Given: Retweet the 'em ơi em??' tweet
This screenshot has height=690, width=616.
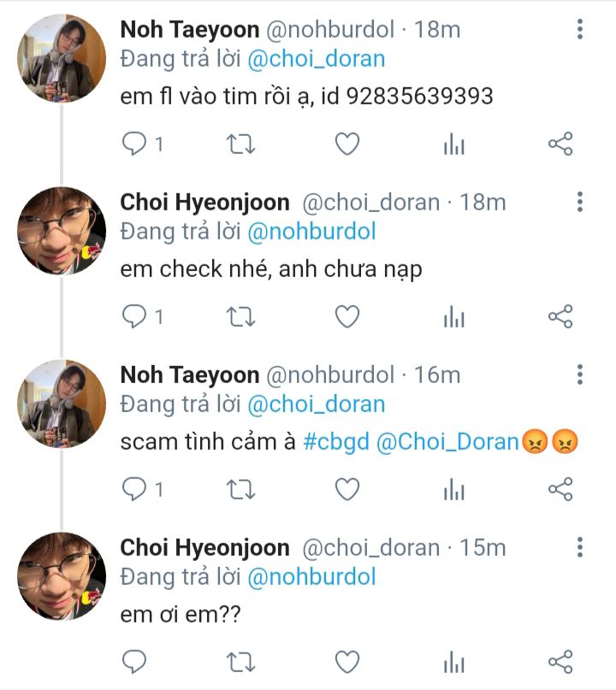Looking at the screenshot, I should click(x=240, y=662).
